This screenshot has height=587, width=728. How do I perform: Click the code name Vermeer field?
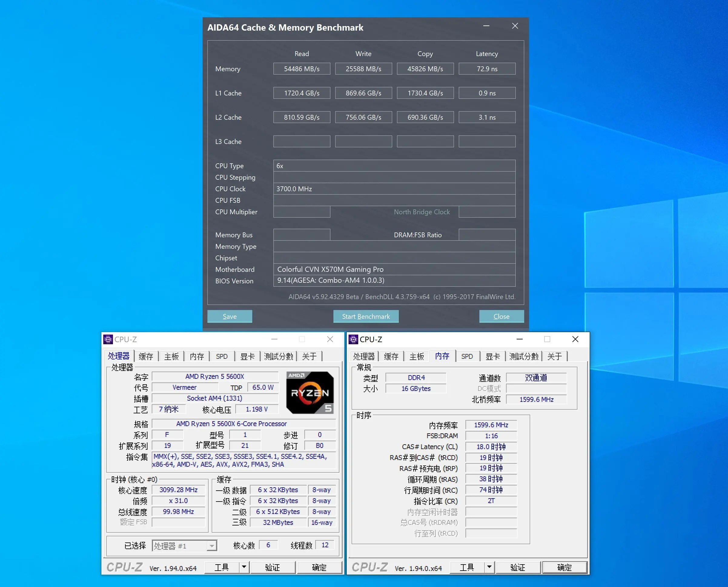[x=184, y=387]
